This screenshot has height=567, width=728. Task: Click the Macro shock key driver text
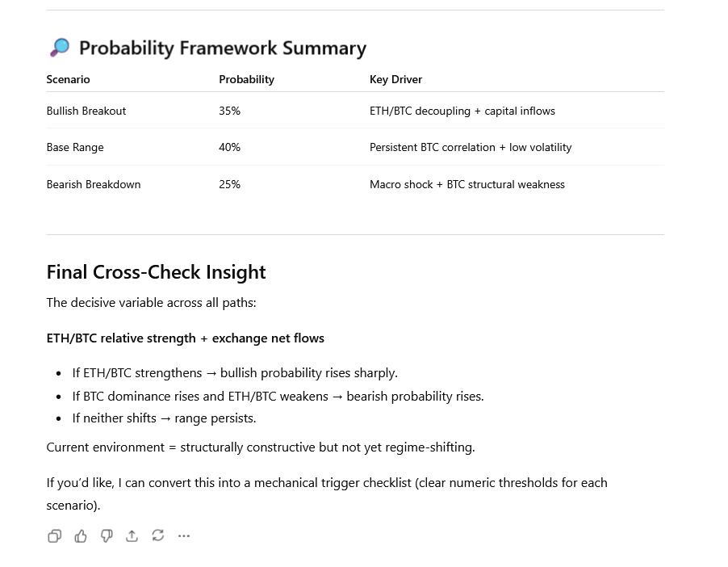click(x=467, y=184)
